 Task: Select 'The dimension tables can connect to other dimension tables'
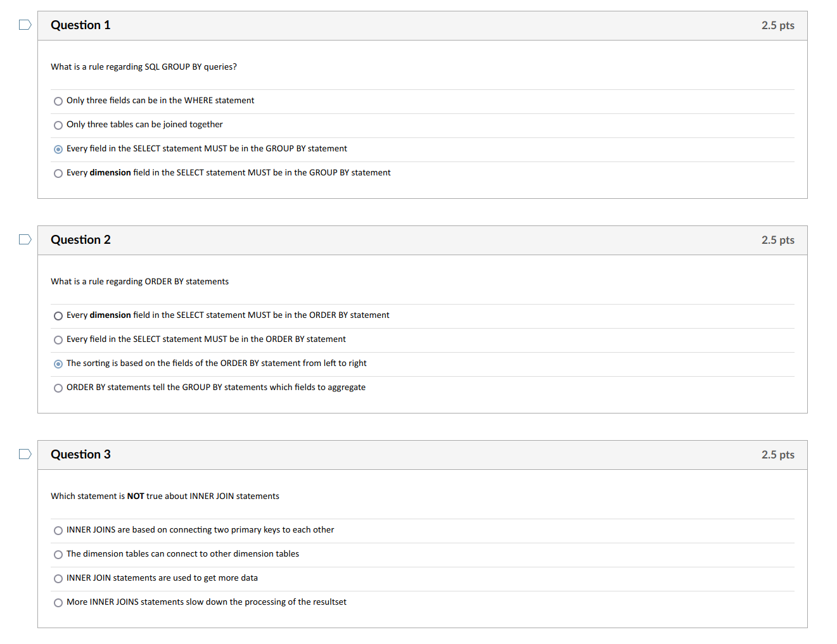[58, 554]
